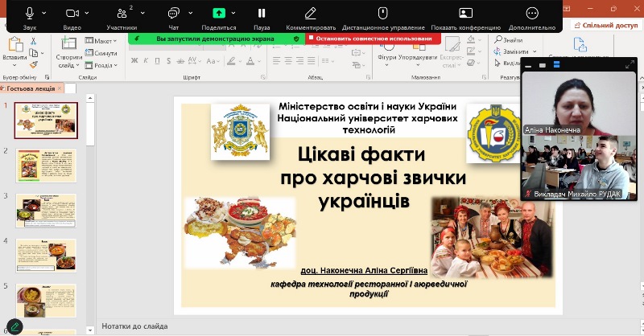Expand the audio options arrow next to Звук
Viewport: 644px width, 336px height.
(43, 13)
